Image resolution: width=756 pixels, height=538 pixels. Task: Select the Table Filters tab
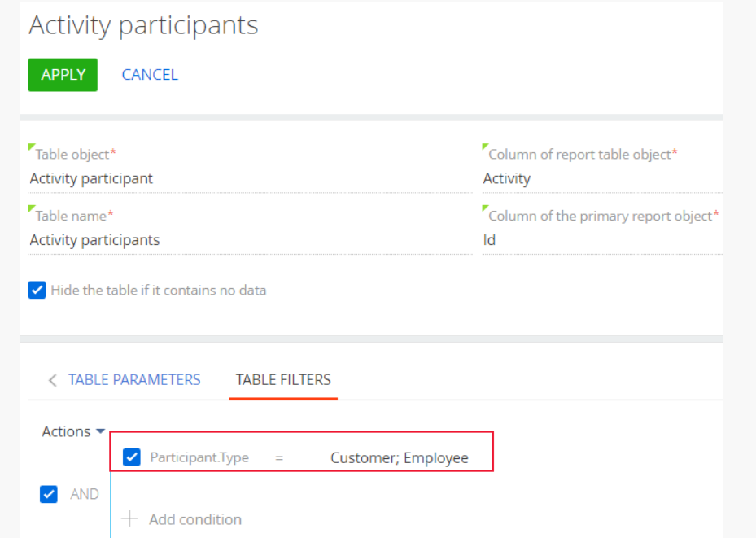point(283,380)
